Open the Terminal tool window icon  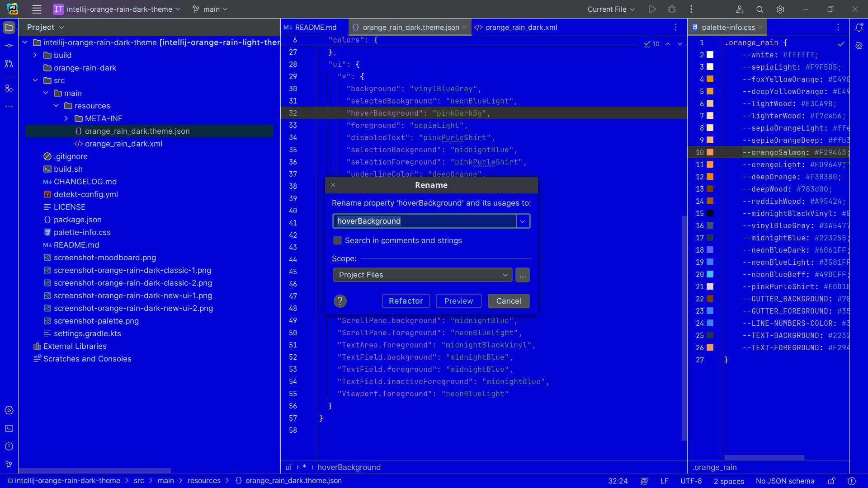click(9, 428)
